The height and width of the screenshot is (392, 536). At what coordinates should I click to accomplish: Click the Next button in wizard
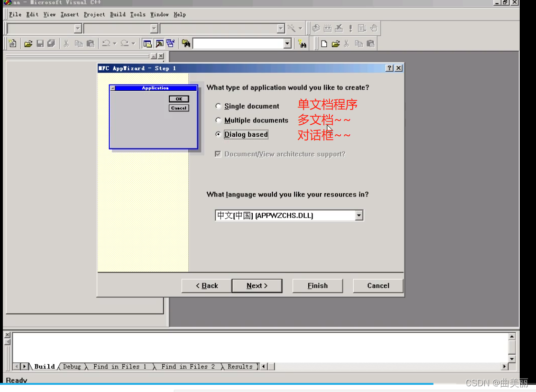[x=257, y=286]
